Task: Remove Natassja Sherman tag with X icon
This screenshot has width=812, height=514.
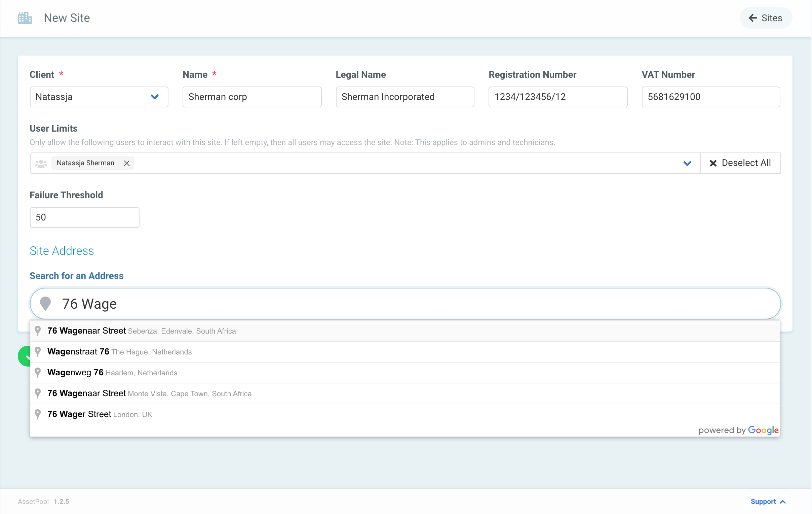Action: tap(127, 163)
